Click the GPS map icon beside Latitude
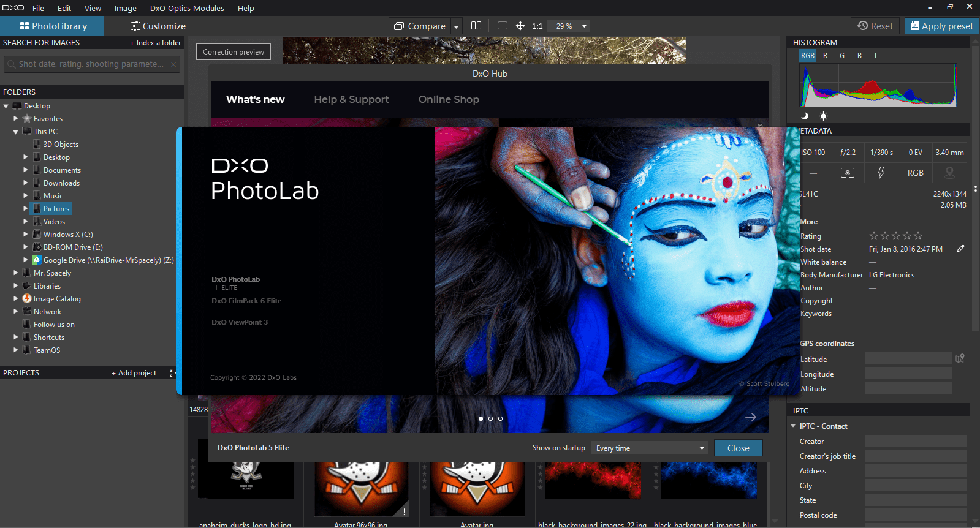Image resolution: width=980 pixels, height=528 pixels. 960,358
